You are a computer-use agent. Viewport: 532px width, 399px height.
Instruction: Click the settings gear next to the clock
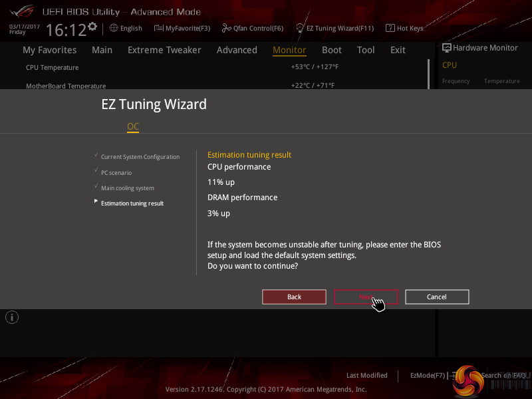tap(92, 27)
